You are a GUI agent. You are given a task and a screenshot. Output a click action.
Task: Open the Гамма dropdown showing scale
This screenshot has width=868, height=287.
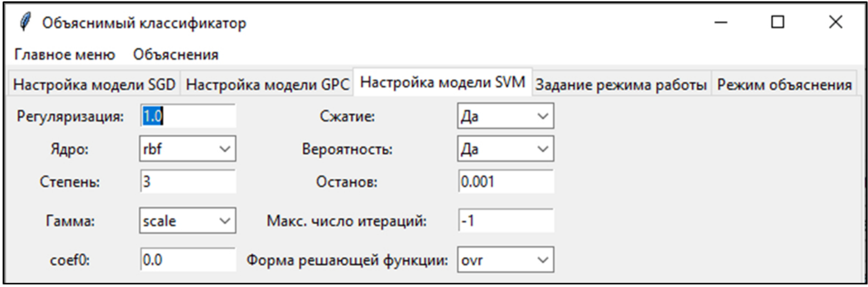(187, 221)
